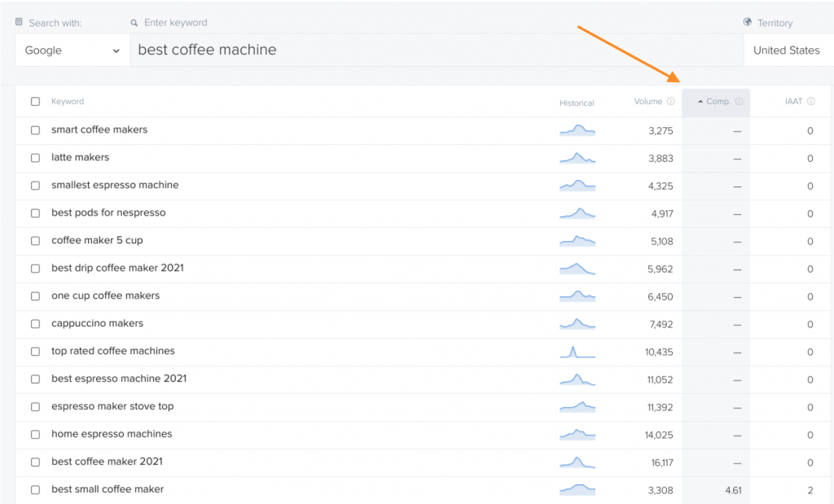Click the keyword smart coffee makers
834x504 pixels.
(x=99, y=129)
